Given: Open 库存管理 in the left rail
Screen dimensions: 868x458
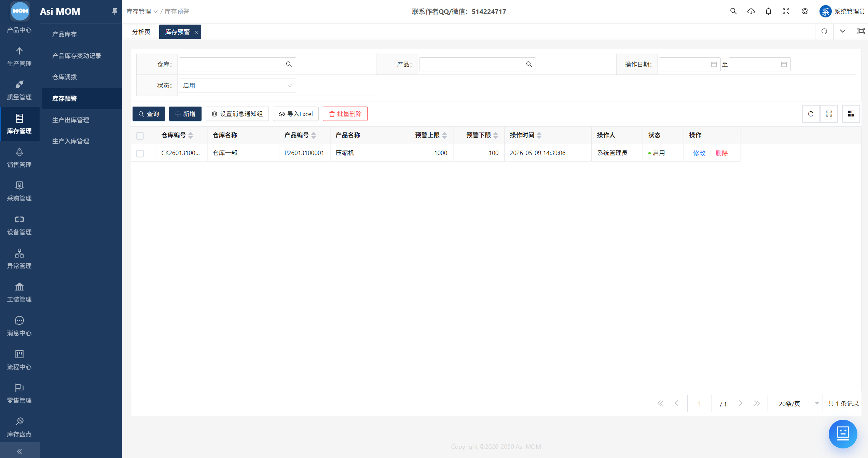Looking at the screenshot, I should [x=19, y=124].
